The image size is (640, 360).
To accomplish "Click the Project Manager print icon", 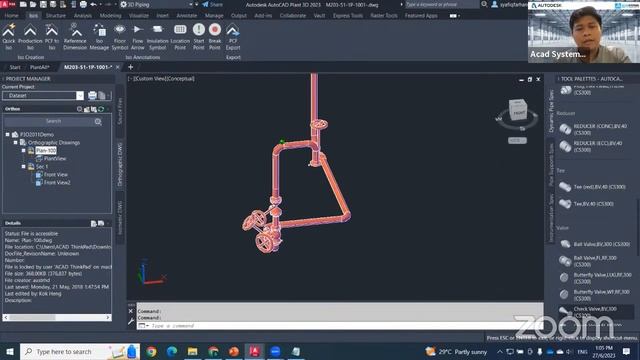I will (92, 96).
